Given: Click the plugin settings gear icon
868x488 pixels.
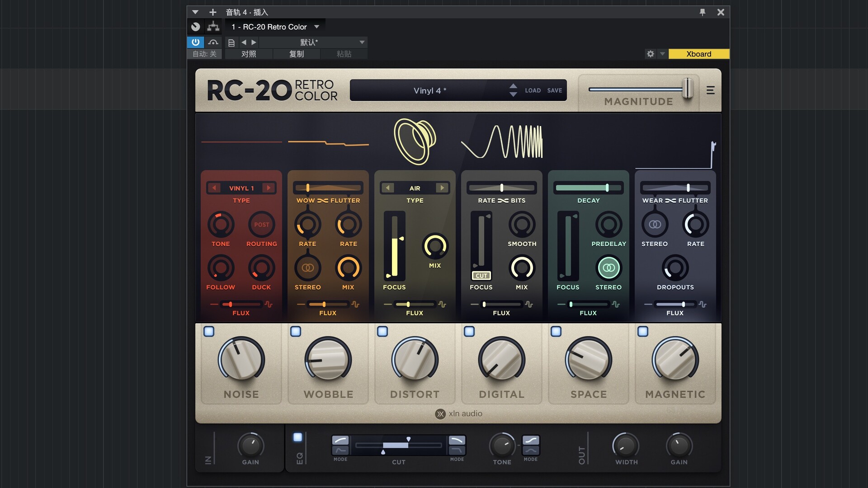Looking at the screenshot, I should [650, 54].
